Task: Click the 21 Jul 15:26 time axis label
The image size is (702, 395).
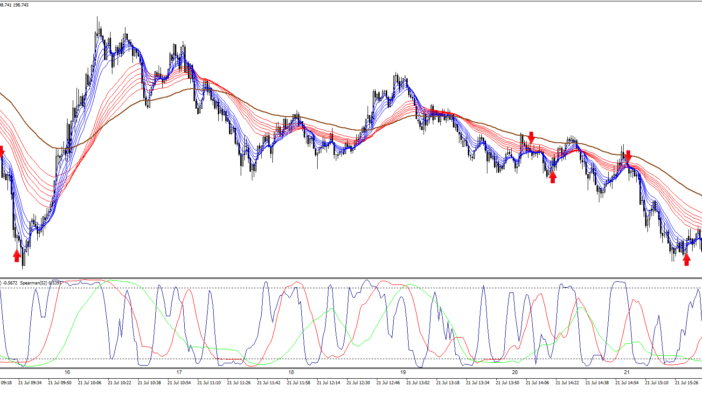Action: click(x=686, y=383)
